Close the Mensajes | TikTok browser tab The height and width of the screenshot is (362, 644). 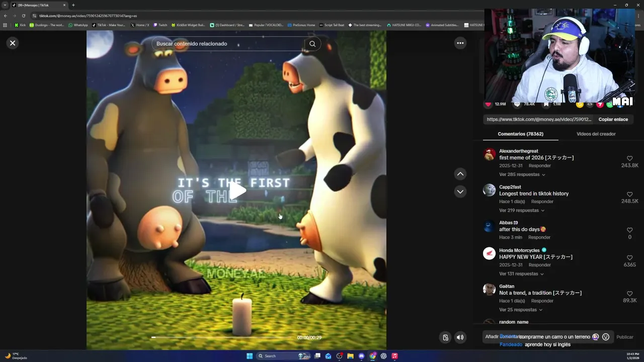[x=64, y=5]
